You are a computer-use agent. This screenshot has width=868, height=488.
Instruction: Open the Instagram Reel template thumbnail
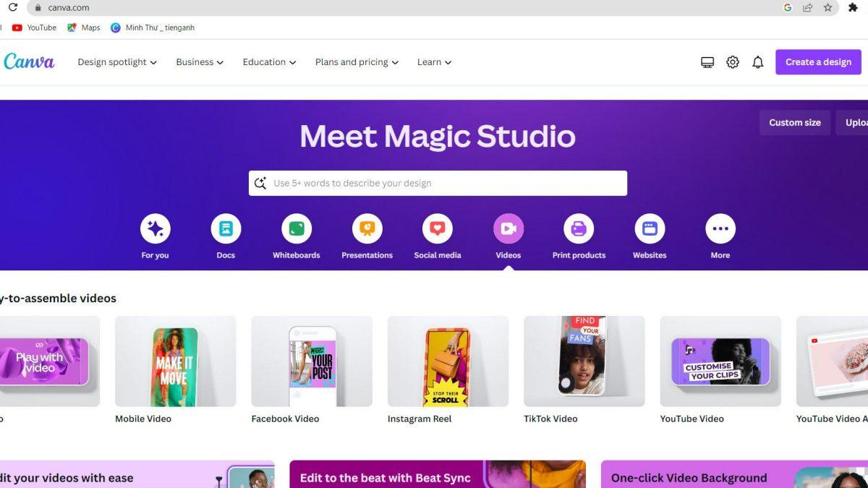[x=447, y=361]
